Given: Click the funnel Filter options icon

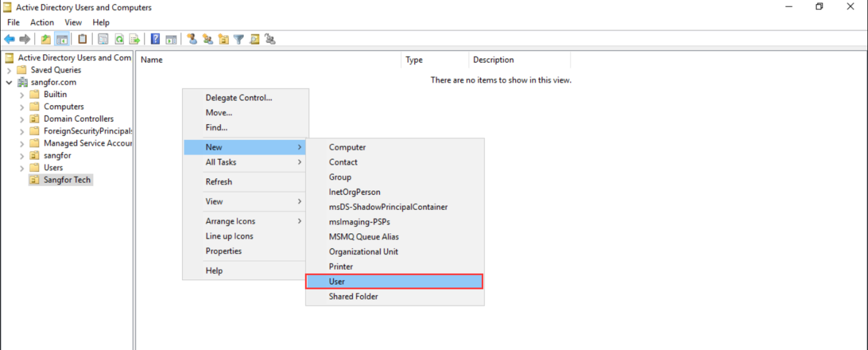Looking at the screenshot, I should coord(239,39).
